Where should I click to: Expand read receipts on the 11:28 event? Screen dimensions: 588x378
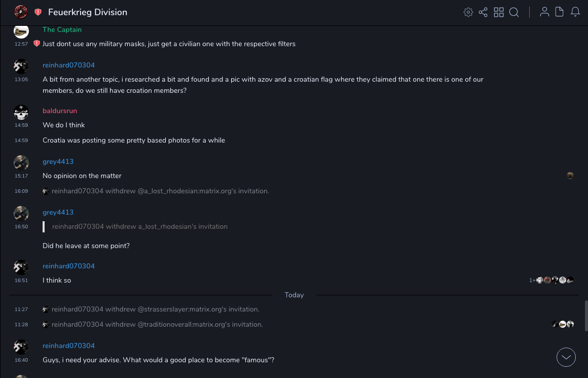(x=563, y=324)
